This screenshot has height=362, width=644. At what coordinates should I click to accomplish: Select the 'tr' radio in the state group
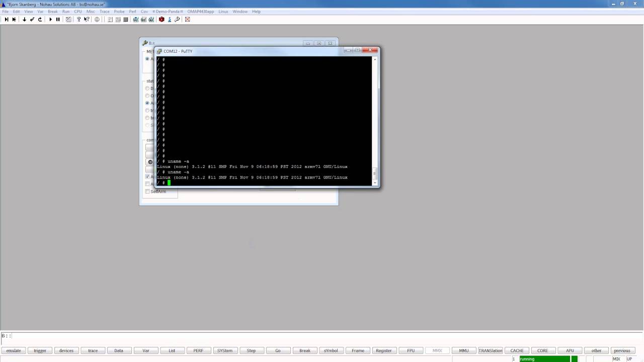pos(147,110)
